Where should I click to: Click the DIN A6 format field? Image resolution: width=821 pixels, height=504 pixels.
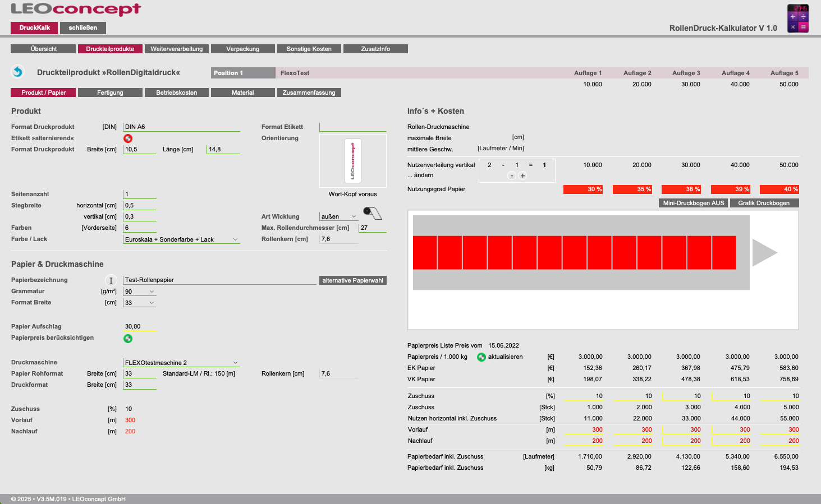(x=181, y=127)
